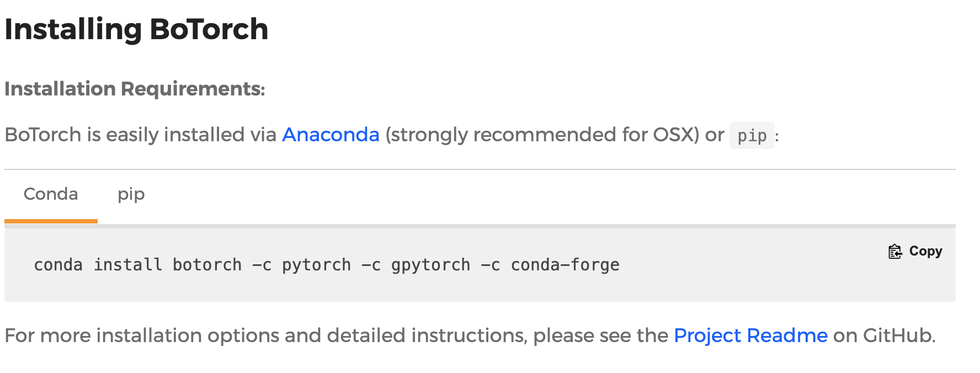Click conda-forge in the install command
Image resolution: width=980 pixels, height=373 pixels.
(x=565, y=265)
